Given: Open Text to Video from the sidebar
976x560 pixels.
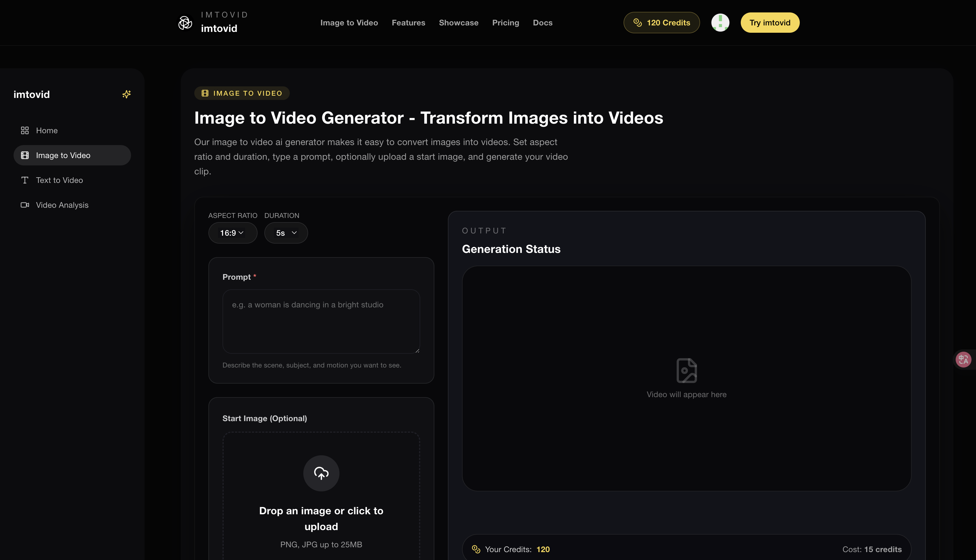Looking at the screenshot, I should [x=59, y=180].
